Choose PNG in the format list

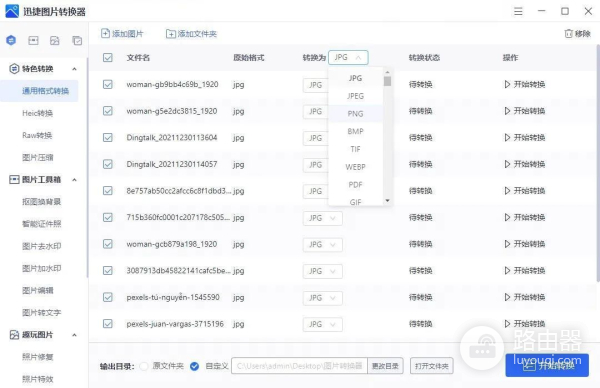355,114
